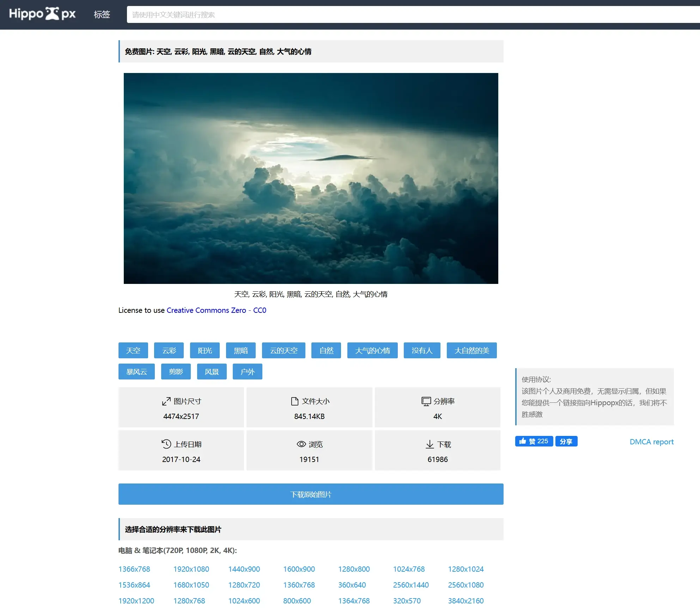700x608 pixels.
Task: Click the Hippopx logo icon
Action: [x=52, y=14]
